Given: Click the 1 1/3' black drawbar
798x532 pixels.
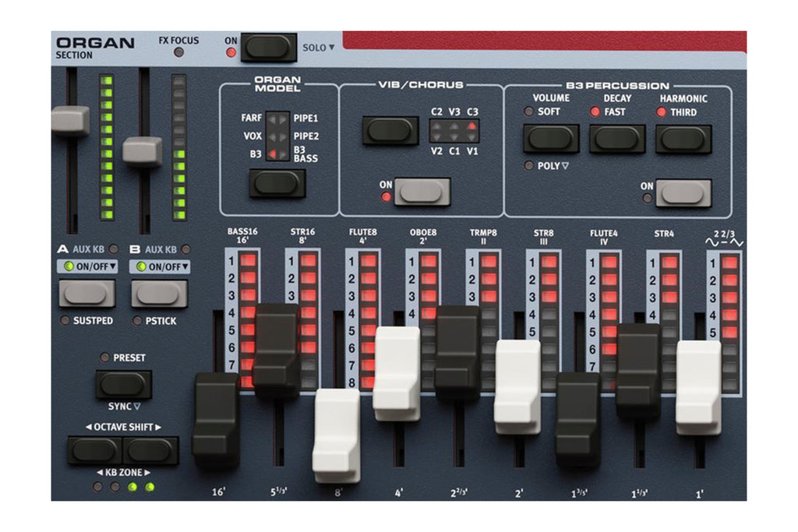Looking at the screenshot, I should pos(638,372).
